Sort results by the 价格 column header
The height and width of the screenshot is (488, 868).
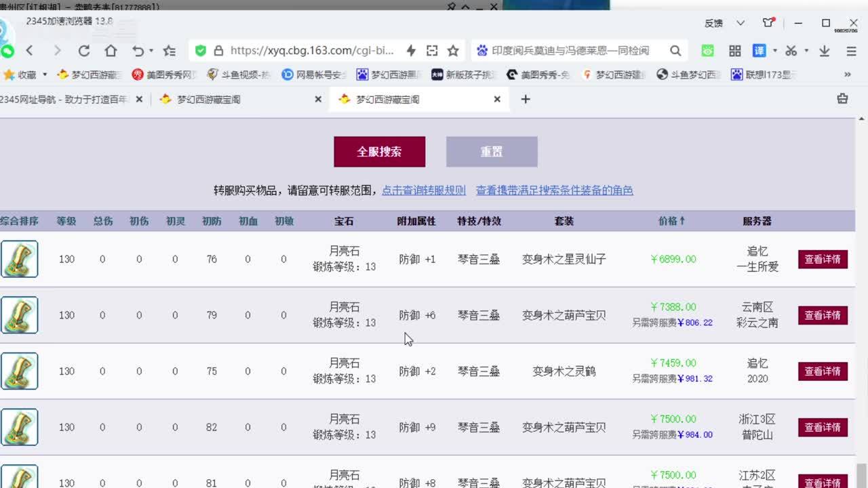coord(671,221)
